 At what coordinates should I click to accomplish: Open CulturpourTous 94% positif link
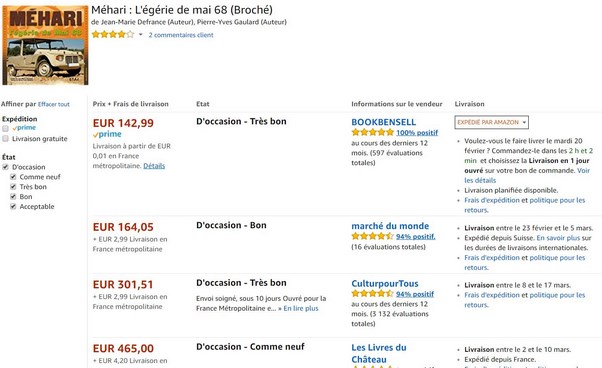(x=415, y=294)
